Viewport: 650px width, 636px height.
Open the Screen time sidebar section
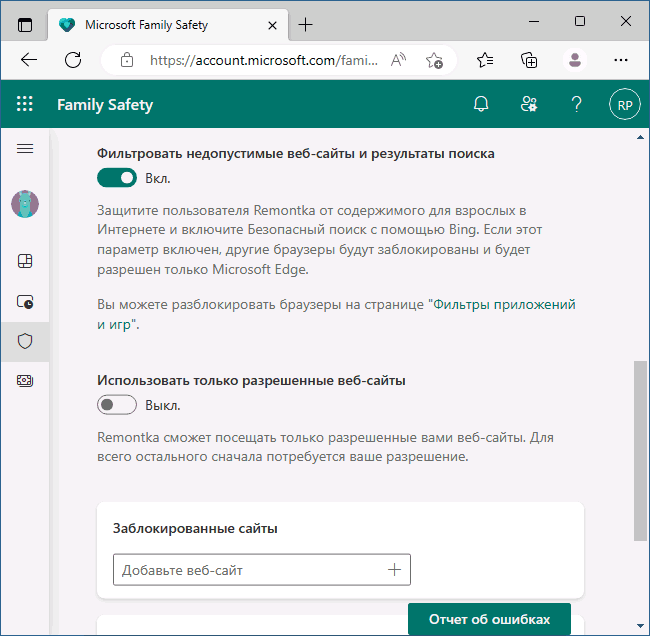25,301
